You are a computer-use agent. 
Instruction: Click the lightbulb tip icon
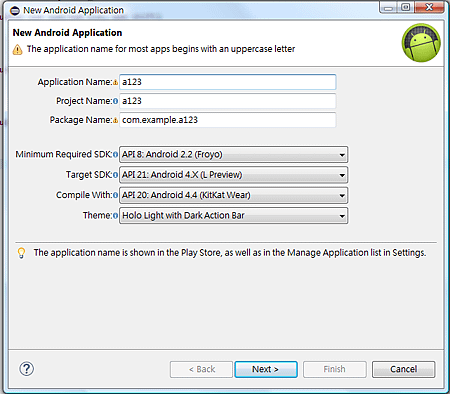pyautogui.click(x=21, y=253)
